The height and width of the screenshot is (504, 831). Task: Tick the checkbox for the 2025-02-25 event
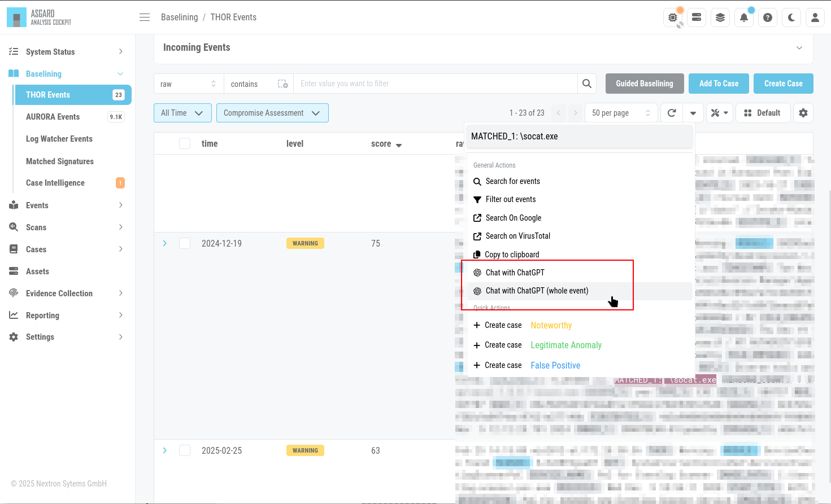point(185,450)
